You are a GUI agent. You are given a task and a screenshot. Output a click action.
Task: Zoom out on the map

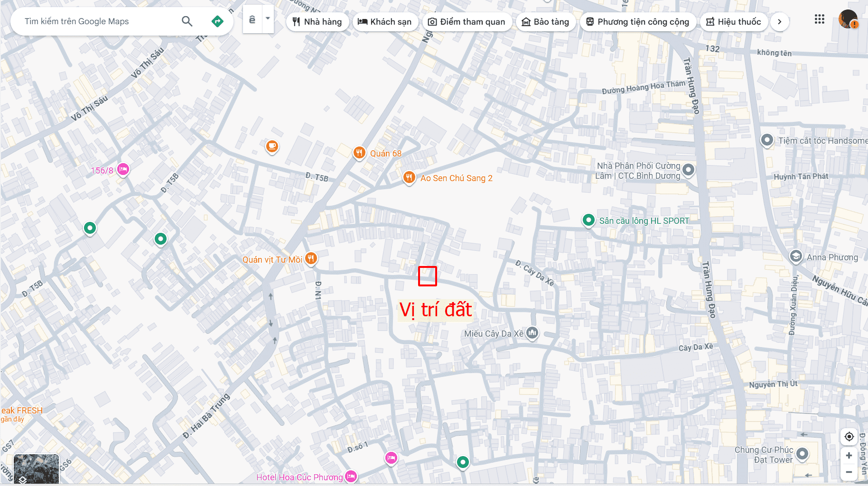pyautogui.click(x=849, y=472)
